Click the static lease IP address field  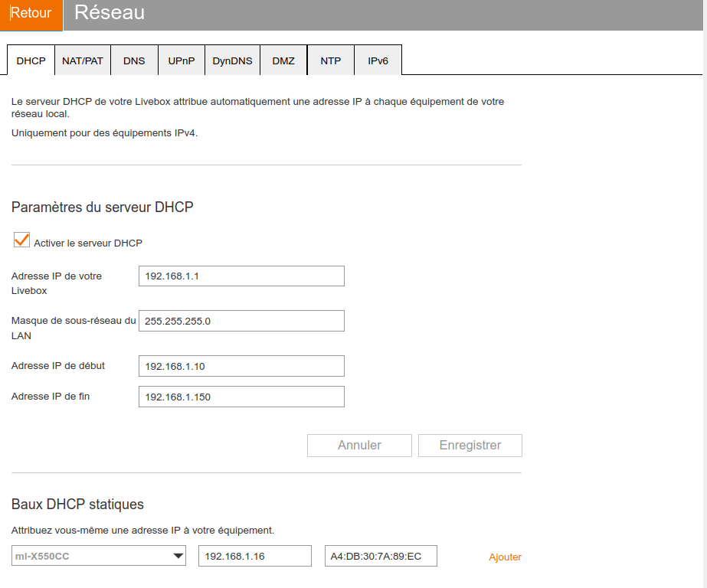[254, 556]
